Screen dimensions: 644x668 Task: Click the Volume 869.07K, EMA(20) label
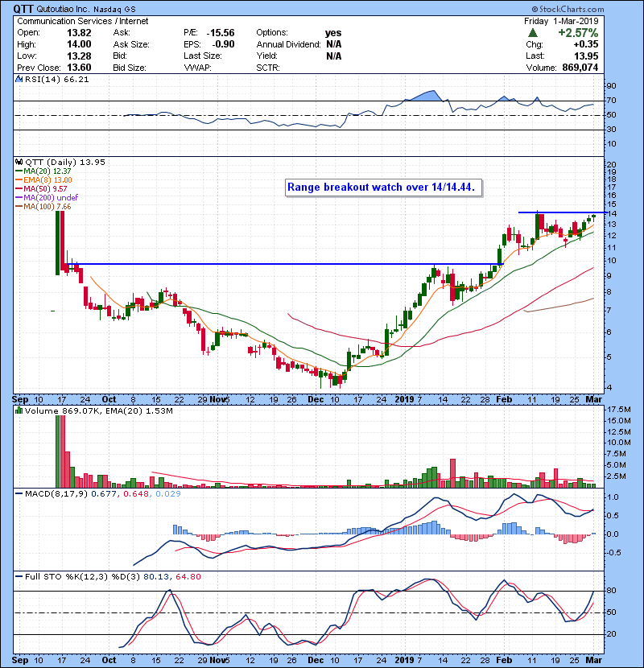click(x=99, y=411)
